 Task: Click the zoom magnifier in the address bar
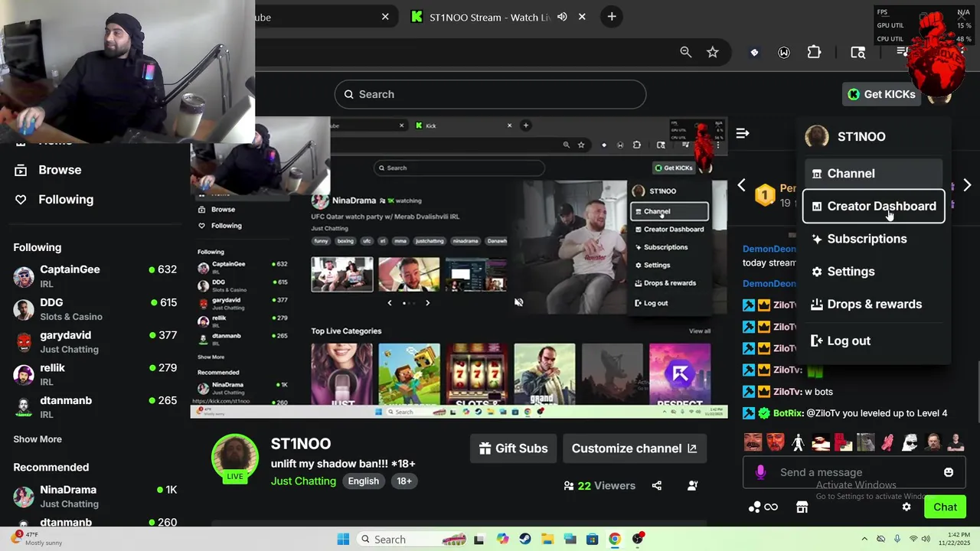[686, 52]
